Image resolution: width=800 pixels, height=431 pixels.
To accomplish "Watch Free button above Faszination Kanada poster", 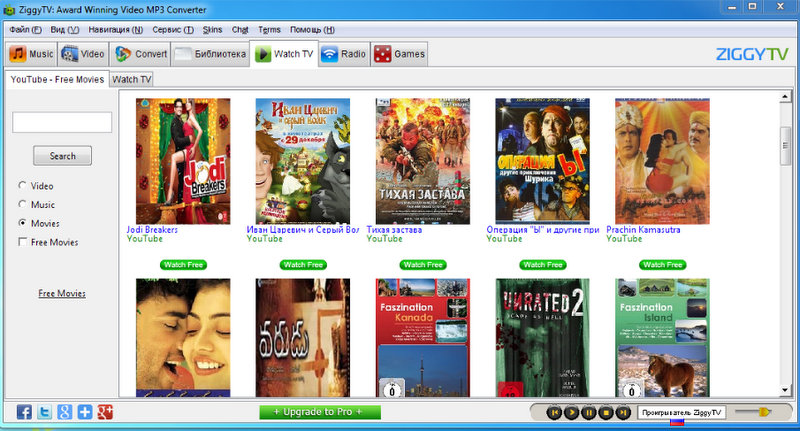I will tap(423, 265).
